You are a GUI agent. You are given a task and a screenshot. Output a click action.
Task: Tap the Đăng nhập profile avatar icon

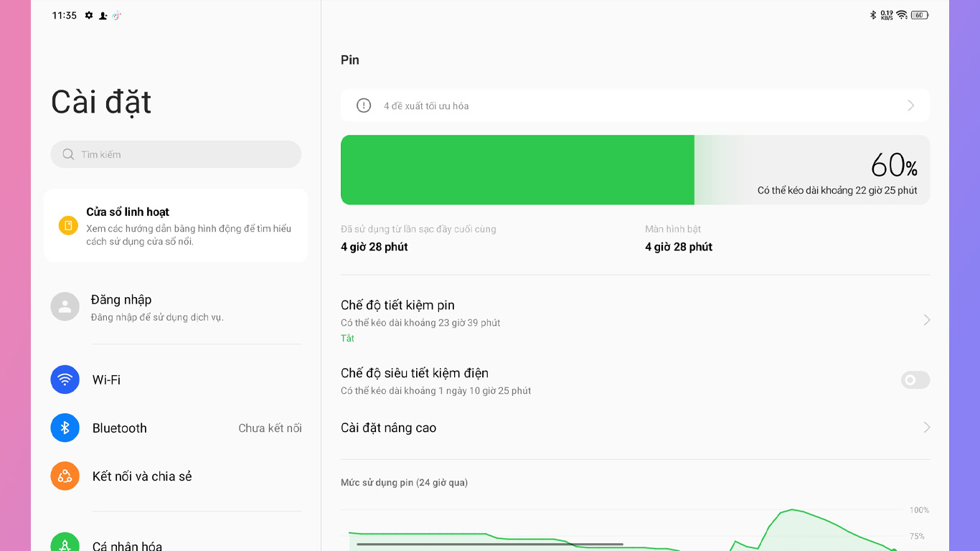65,306
